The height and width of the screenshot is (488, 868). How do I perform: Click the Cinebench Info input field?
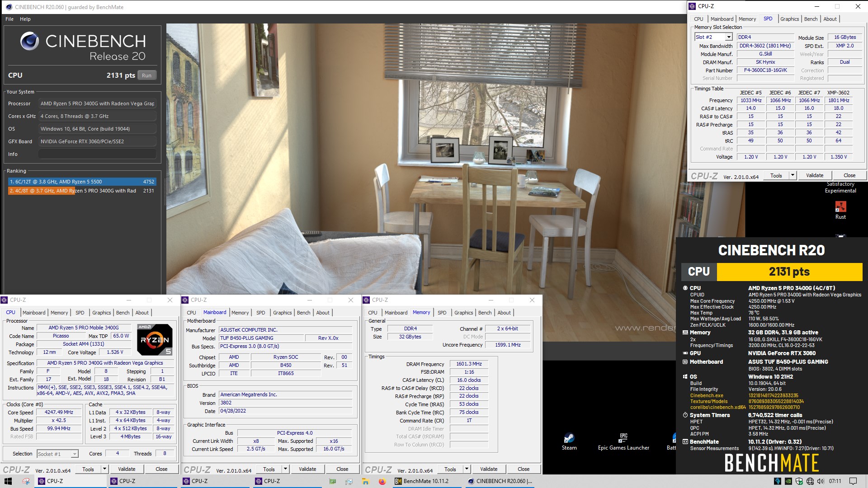[97, 154]
